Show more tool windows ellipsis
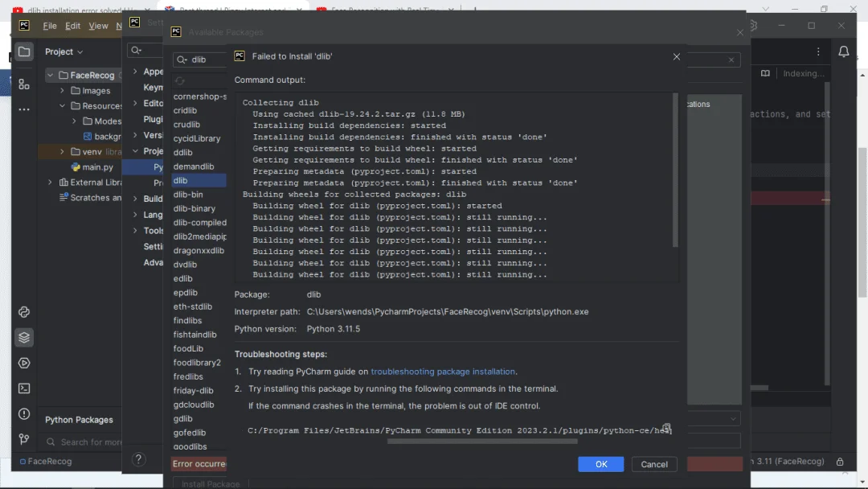 point(24,109)
